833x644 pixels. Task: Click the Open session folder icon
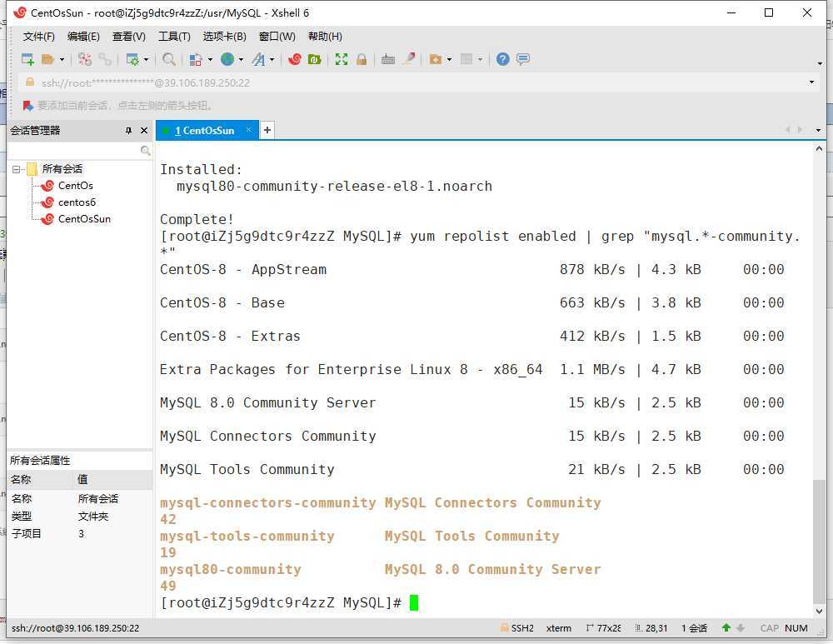[47, 59]
